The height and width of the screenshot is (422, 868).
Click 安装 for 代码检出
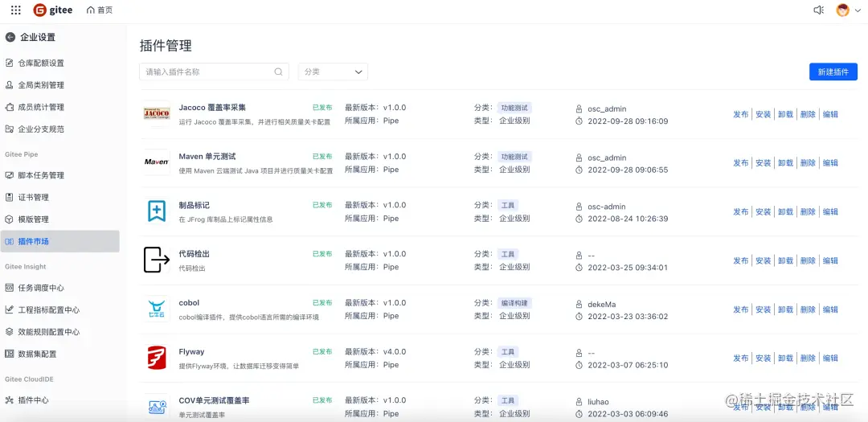tap(764, 260)
